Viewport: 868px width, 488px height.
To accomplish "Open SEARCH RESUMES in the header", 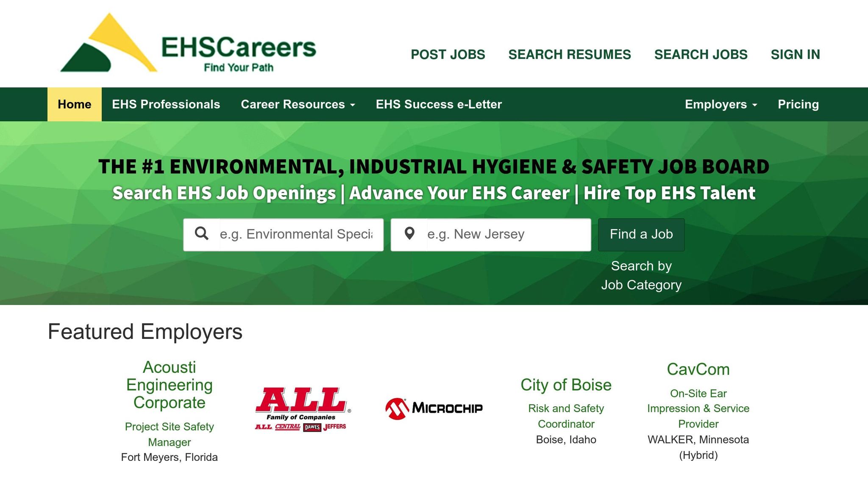I will coord(569,55).
